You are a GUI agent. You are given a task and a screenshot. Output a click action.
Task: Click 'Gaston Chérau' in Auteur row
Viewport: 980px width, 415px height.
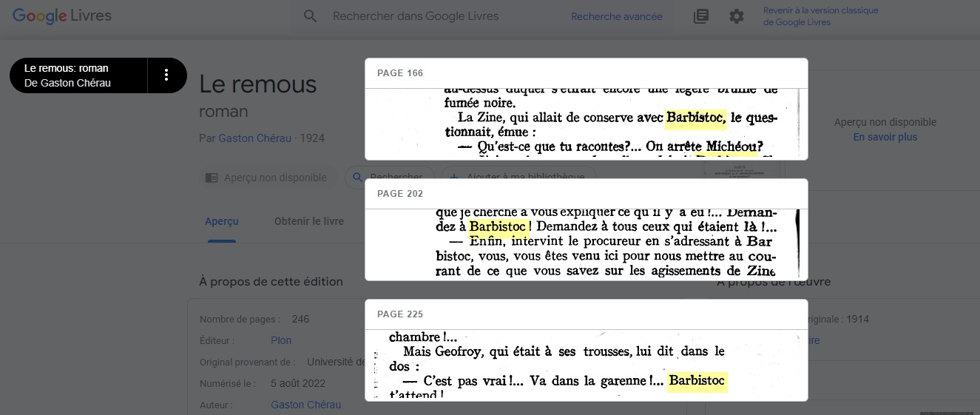[305, 405]
